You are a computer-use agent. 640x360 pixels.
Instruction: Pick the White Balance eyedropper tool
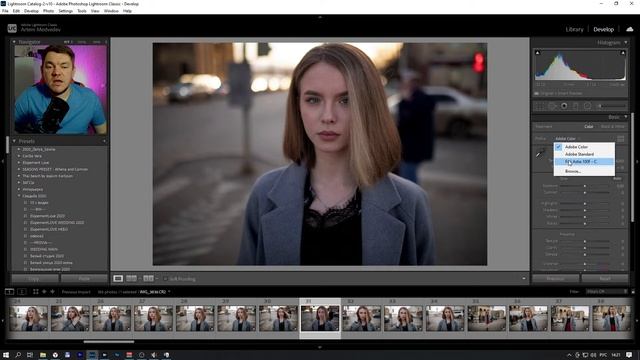pyautogui.click(x=540, y=154)
